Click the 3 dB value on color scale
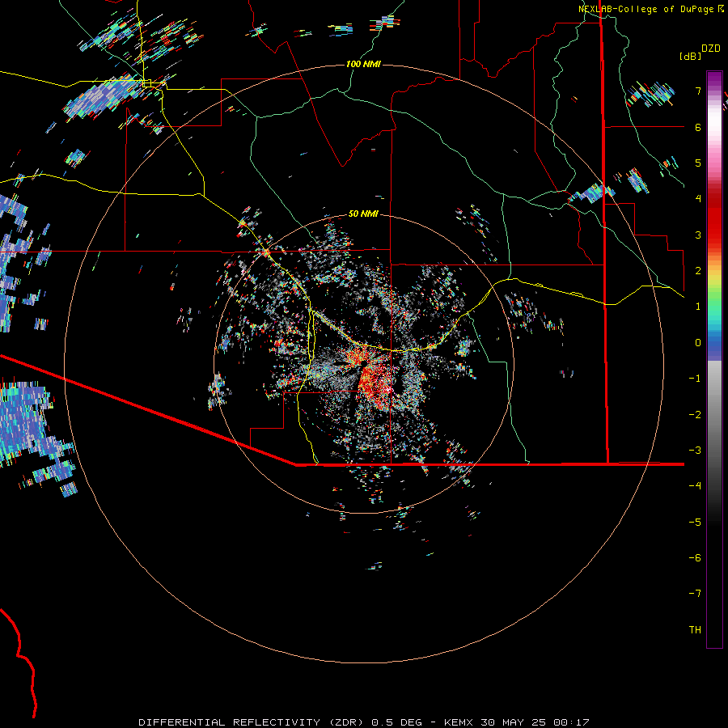The width and height of the screenshot is (728, 728). (x=698, y=235)
